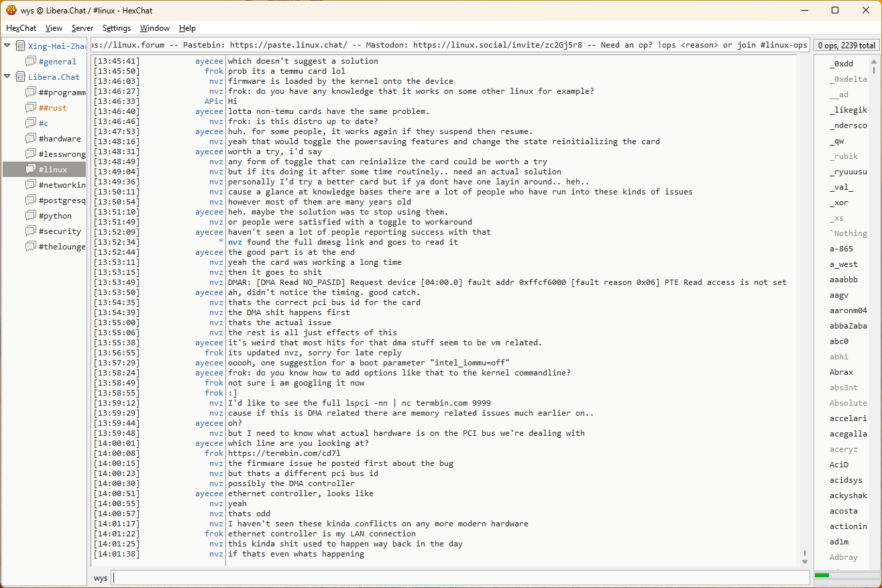Click the #security channel icon
Viewport: 882px width, 588px height.
point(31,231)
